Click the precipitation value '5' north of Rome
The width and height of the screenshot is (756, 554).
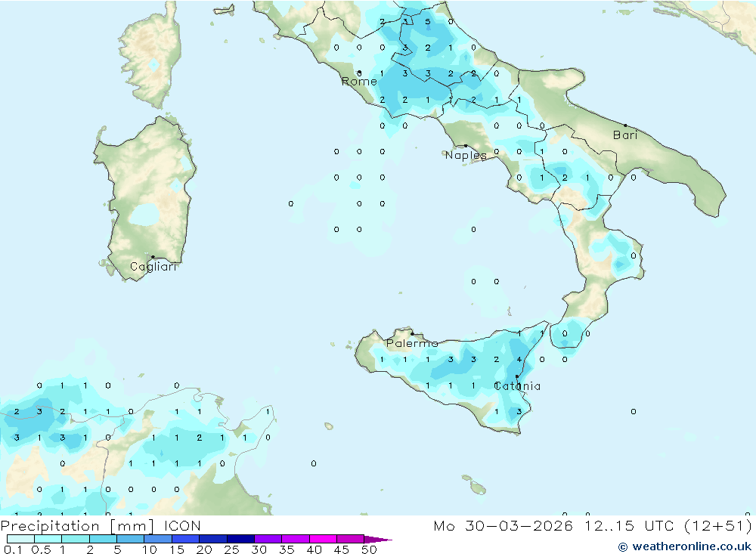(x=428, y=22)
